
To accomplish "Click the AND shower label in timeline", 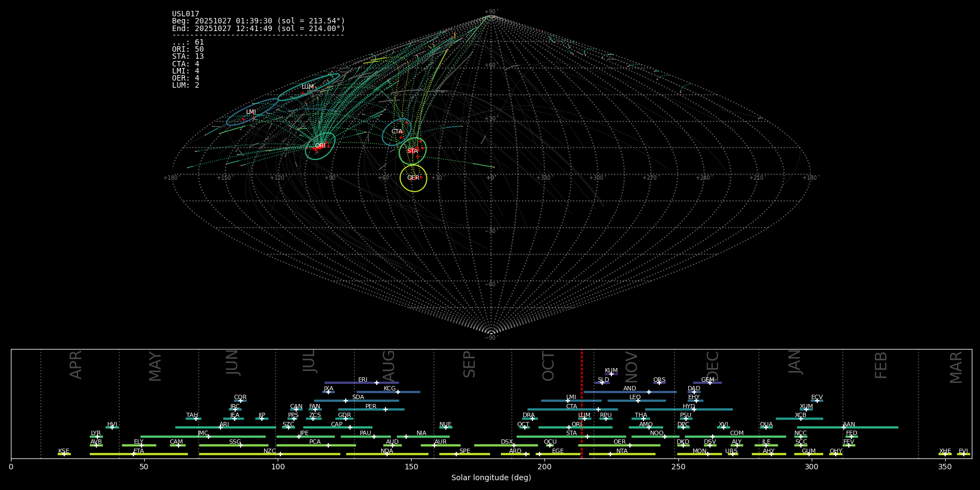I will (630, 389).
